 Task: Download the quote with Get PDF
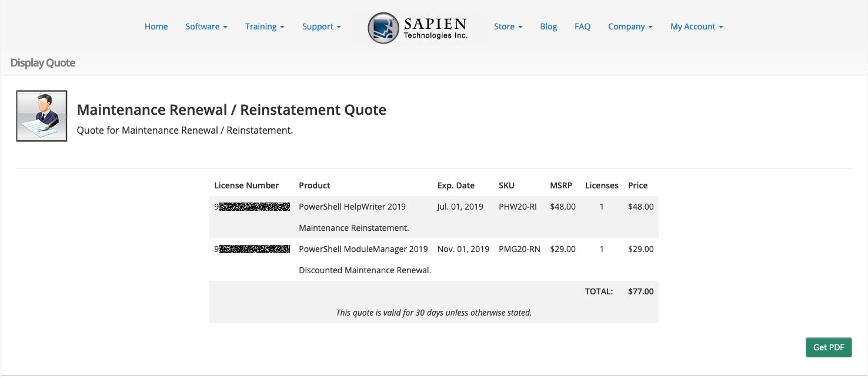(x=829, y=347)
